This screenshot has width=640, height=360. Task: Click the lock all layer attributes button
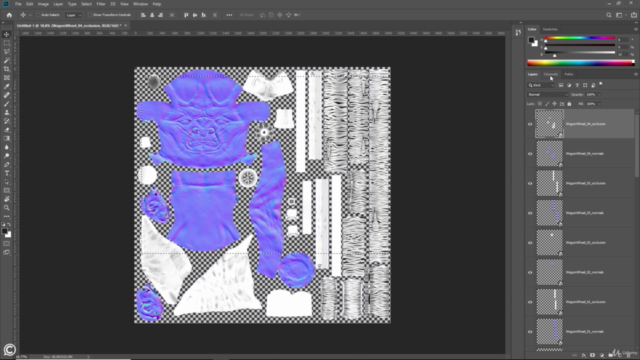click(x=569, y=104)
